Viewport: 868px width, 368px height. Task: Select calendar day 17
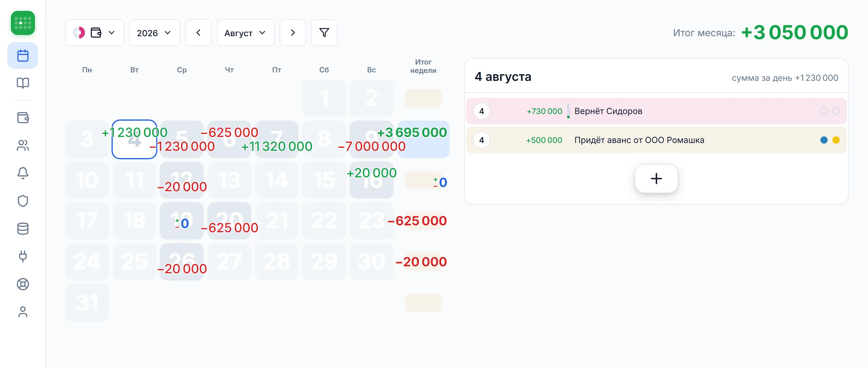click(87, 221)
